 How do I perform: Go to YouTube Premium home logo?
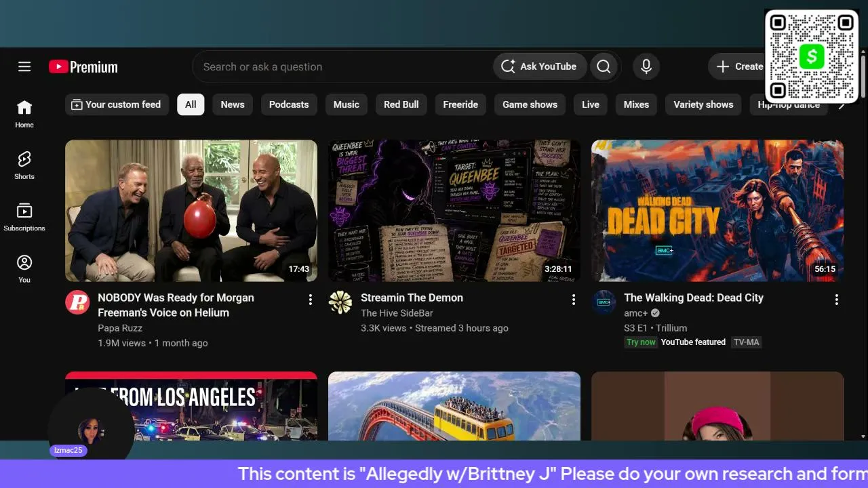pos(83,66)
